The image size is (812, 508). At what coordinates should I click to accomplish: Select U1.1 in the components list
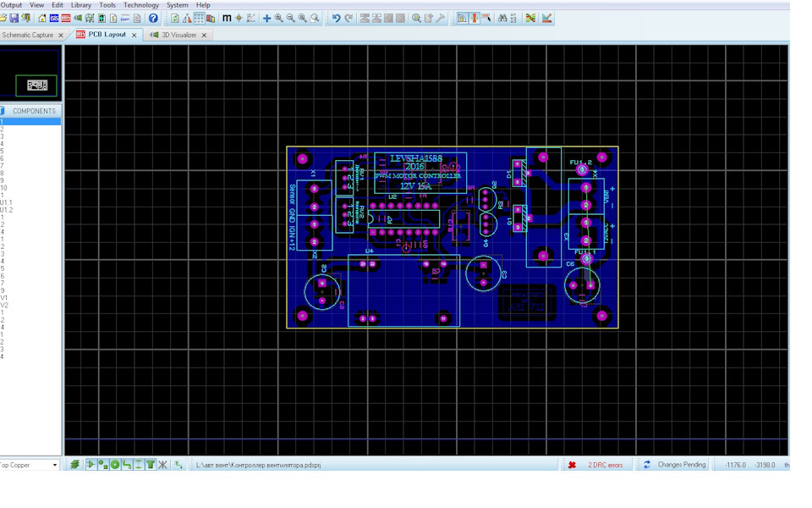[6, 202]
